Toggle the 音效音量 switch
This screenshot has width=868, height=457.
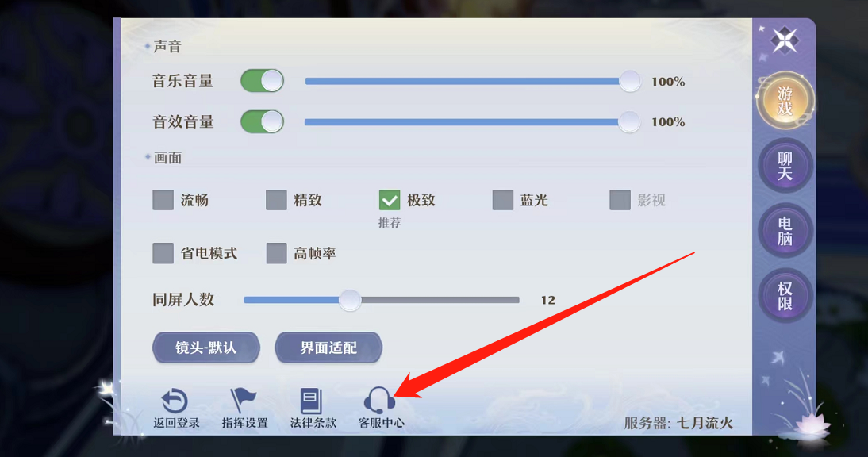coord(262,121)
